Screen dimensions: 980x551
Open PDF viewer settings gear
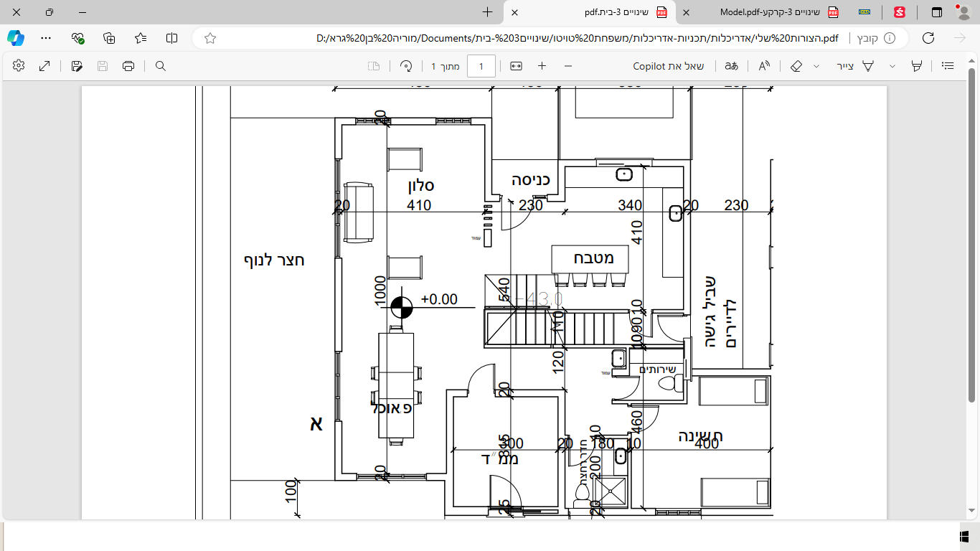click(19, 65)
